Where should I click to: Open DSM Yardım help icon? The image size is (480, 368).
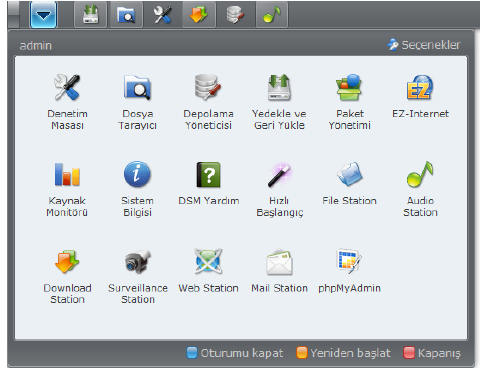click(208, 174)
